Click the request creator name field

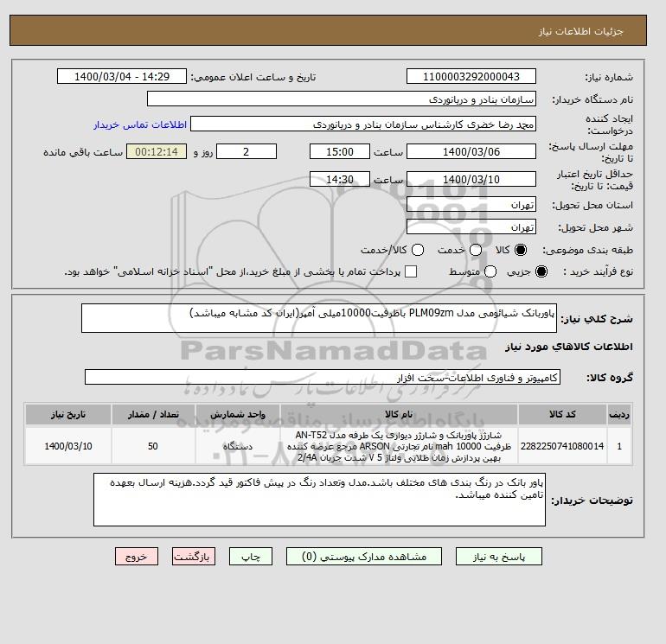pos(363,124)
